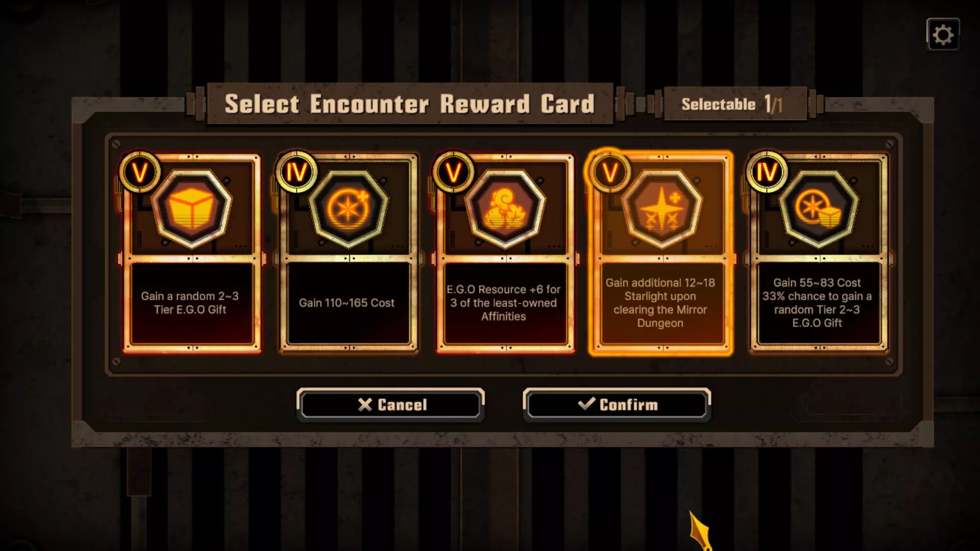Click tier IV badge on last card
Image resolution: width=980 pixels, height=551 pixels.
767,172
